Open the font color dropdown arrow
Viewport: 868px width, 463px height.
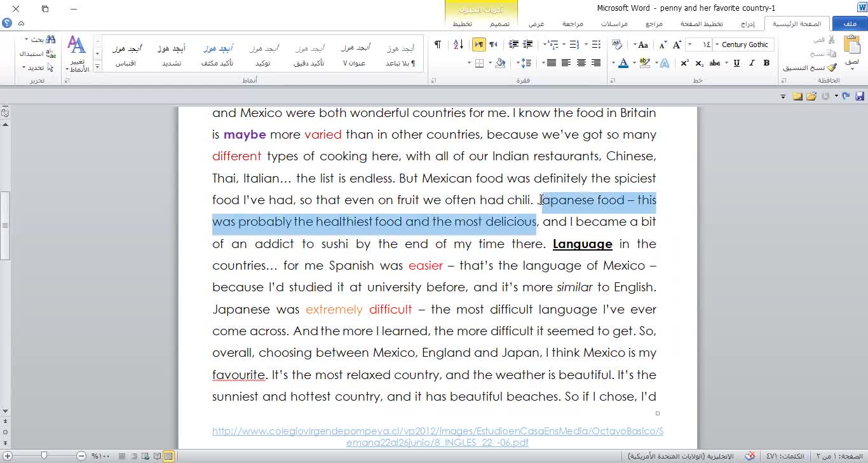[x=614, y=63]
